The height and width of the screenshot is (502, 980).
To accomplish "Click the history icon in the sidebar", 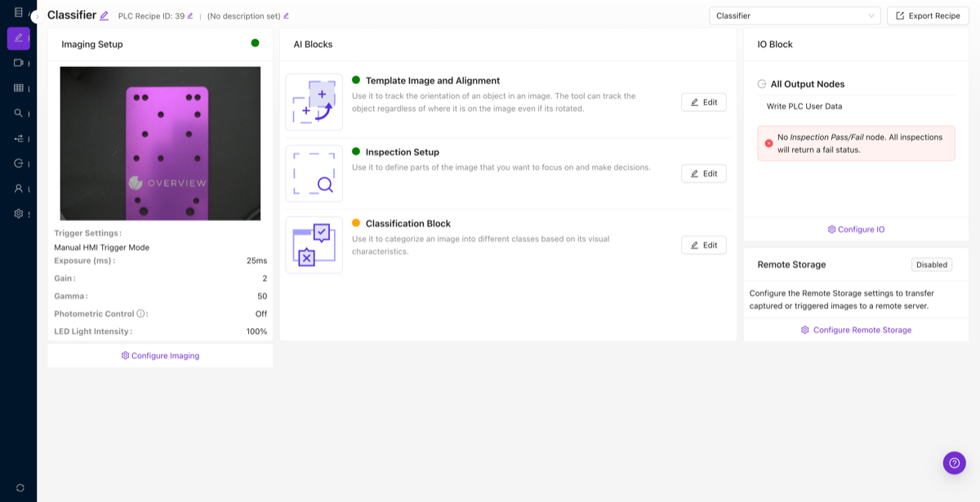I will 19,163.
